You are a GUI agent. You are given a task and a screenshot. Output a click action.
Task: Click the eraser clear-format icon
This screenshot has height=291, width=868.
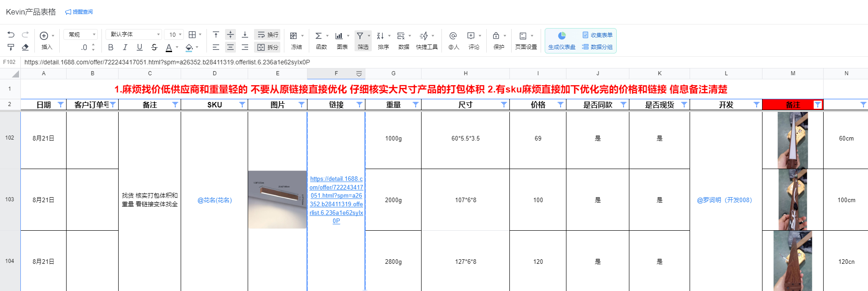point(25,47)
